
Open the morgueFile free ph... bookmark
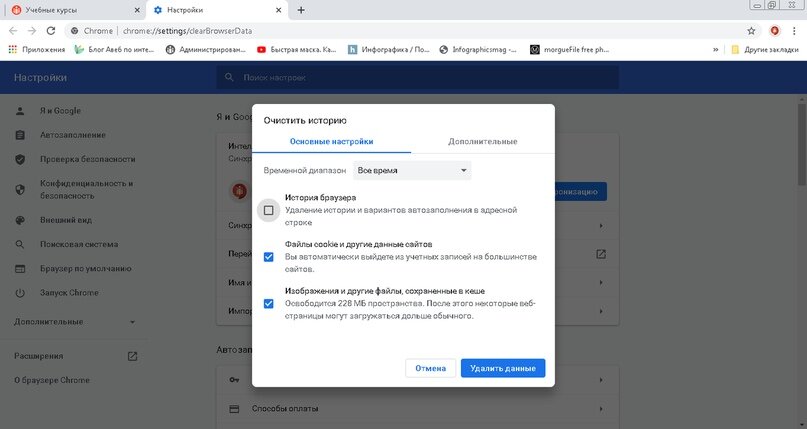point(570,50)
